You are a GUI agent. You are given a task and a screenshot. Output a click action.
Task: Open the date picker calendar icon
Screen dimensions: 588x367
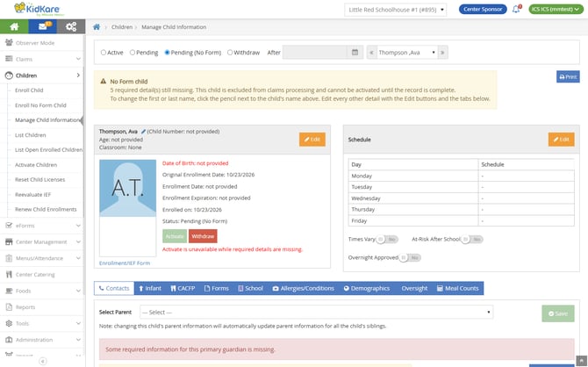355,53
